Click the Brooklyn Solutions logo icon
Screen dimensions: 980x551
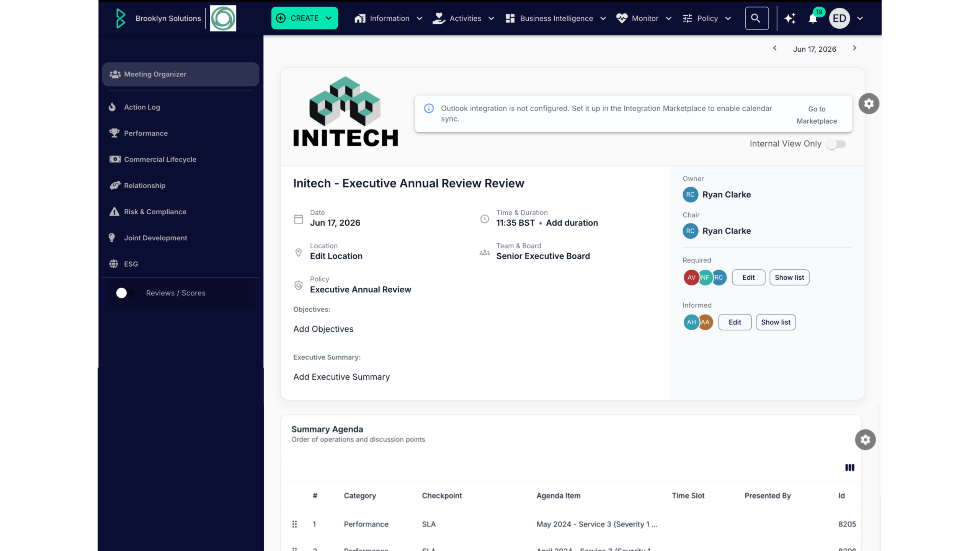(x=121, y=18)
